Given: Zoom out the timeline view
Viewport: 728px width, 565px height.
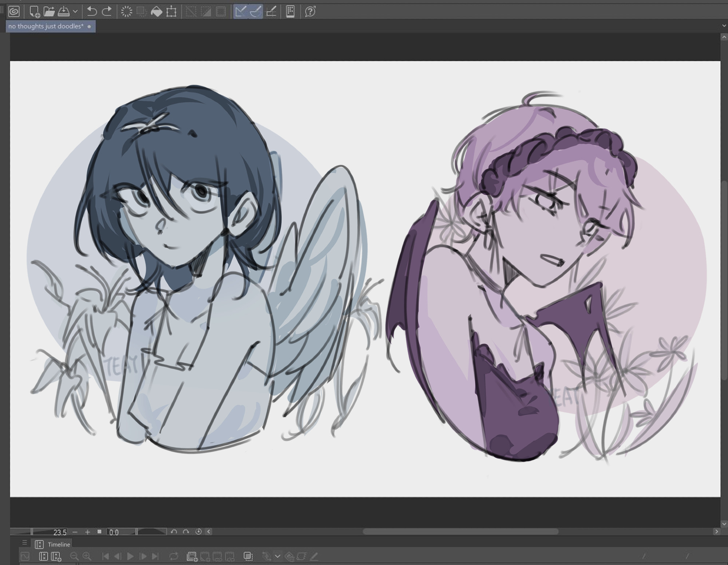Looking at the screenshot, I should (74, 556).
